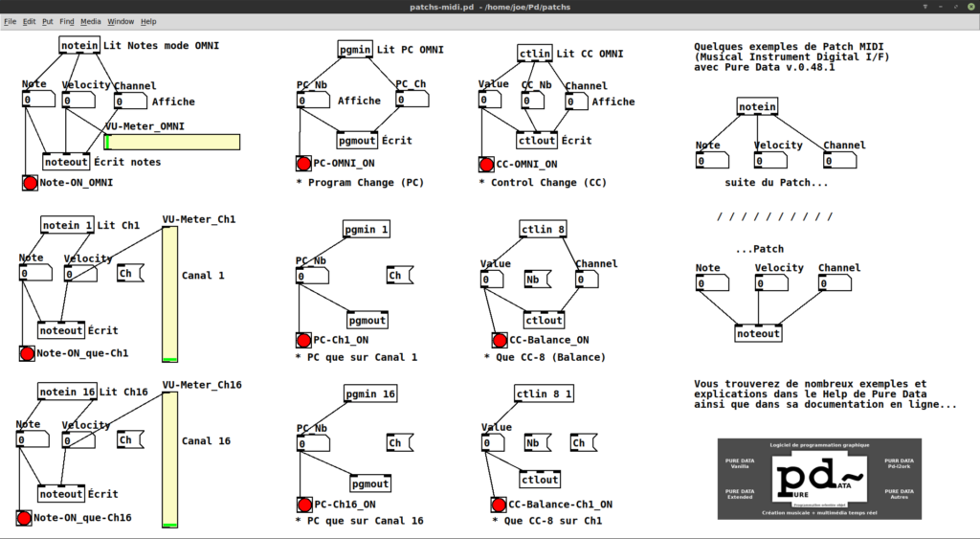Click the Velocity number box above example noteout
Image resolution: width=980 pixels, height=539 pixels.
point(771,284)
